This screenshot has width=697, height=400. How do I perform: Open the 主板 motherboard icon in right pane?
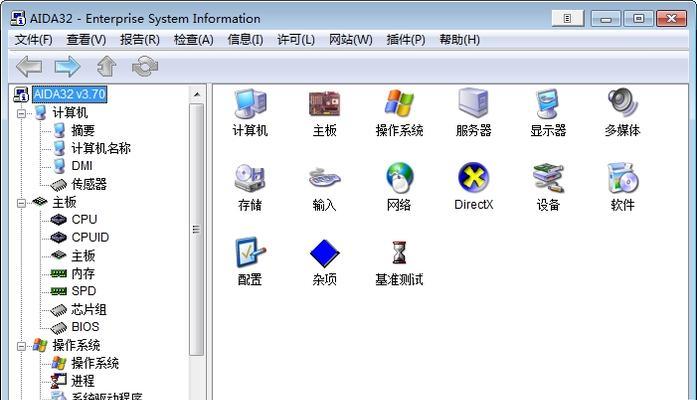coord(324,113)
